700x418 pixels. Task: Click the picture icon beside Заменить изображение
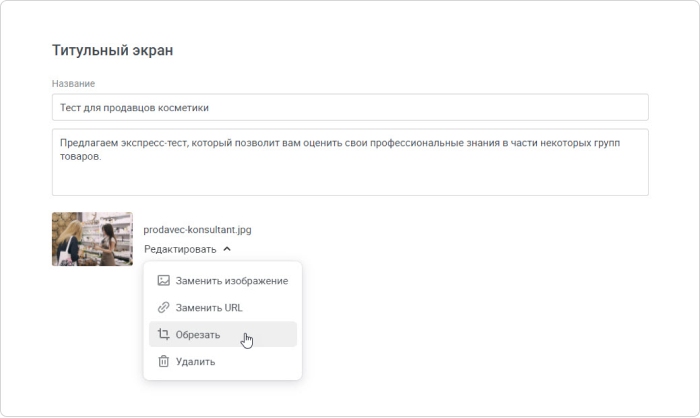(163, 280)
